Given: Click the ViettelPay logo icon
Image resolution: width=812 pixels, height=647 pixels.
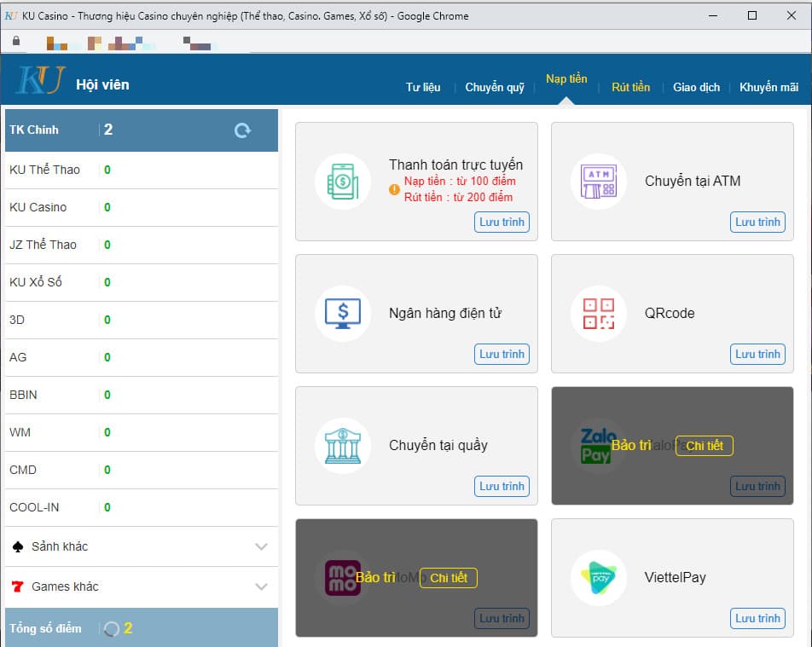Looking at the screenshot, I should (598, 578).
